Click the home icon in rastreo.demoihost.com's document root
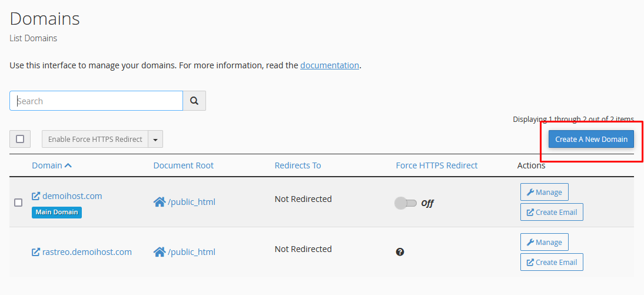 160,252
